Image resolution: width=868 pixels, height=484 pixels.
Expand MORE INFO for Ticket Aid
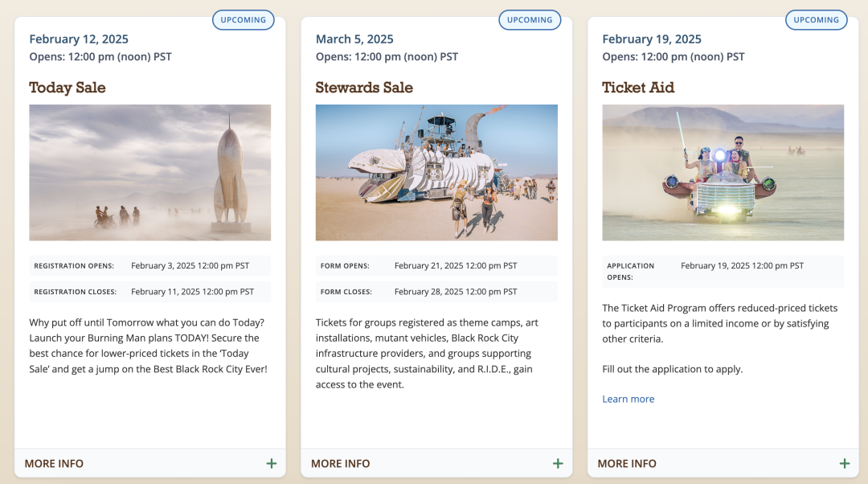[627, 464]
